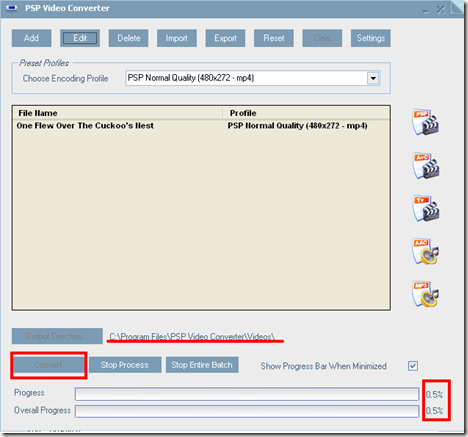Screen dimensions: 468x437
Task: Choose the AVC video preset icon
Action: 426,166
